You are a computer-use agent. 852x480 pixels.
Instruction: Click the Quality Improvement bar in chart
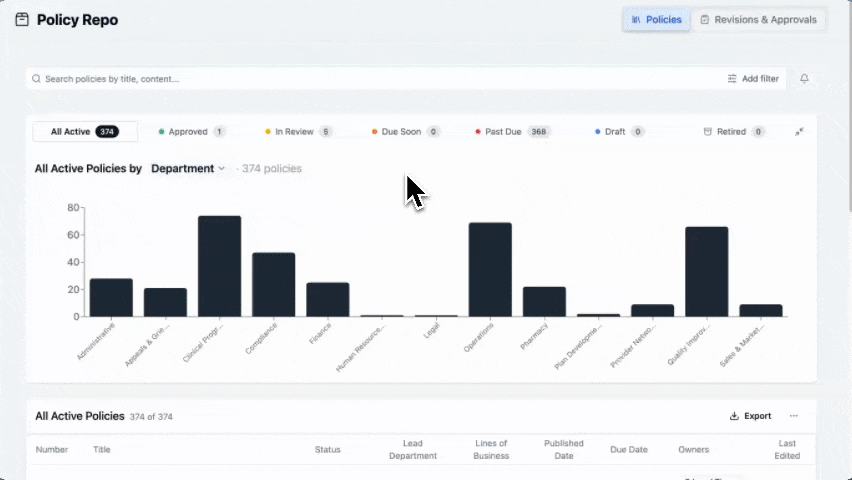[x=706, y=272]
